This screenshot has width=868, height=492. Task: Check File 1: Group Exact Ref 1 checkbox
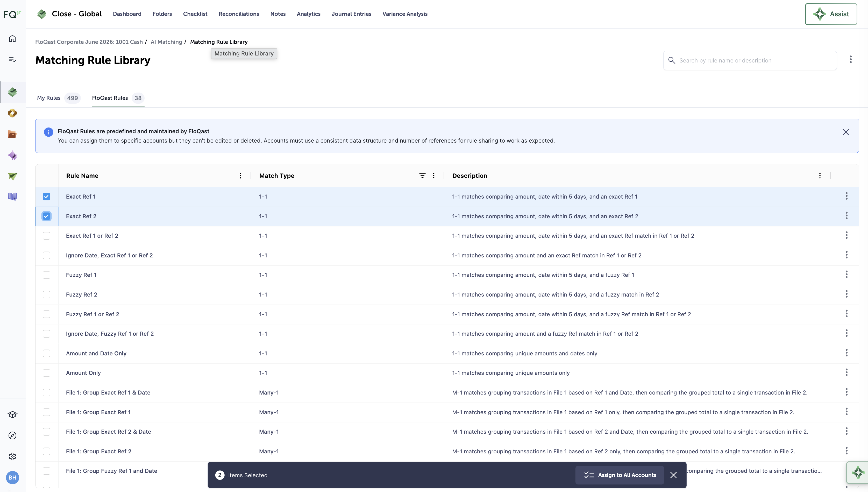(47, 412)
